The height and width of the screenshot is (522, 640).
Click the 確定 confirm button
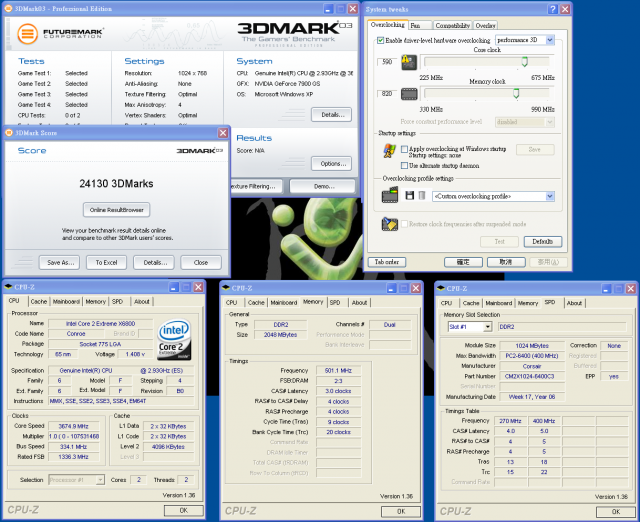click(x=463, y=262)
